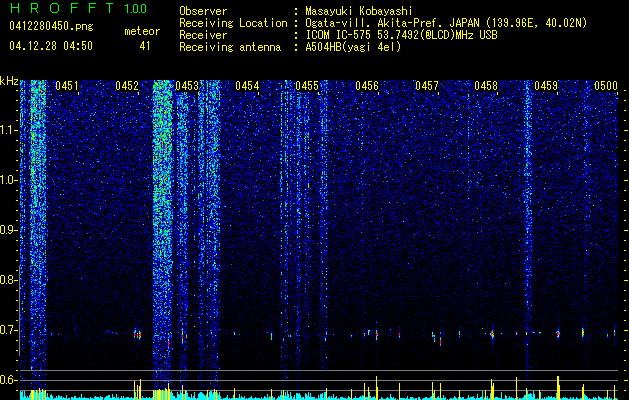Click the Receiver field label
Viewport: 629px width, 400px height.
203,35
